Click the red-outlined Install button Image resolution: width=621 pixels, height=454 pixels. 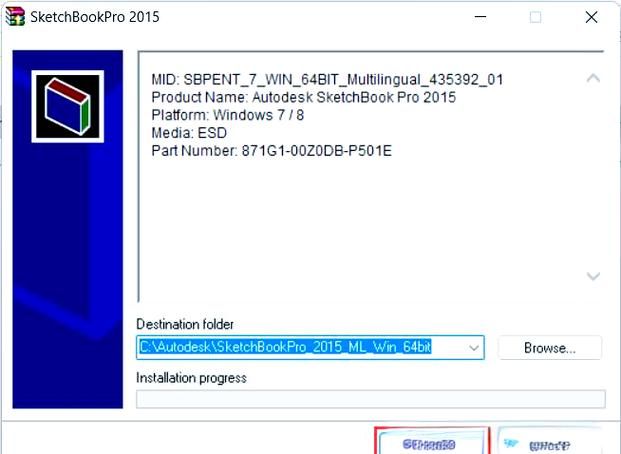(x=432, y=442)
